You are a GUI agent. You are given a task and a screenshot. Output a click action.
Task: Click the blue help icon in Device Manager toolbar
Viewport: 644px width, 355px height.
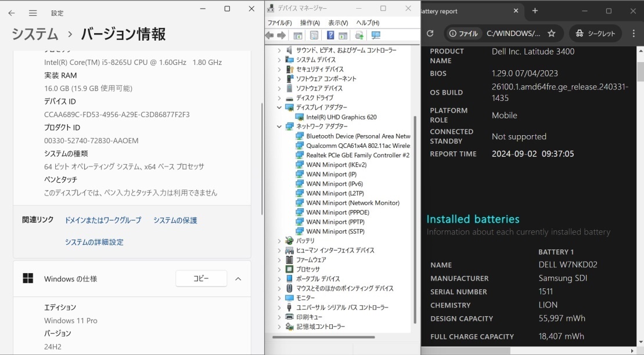330,35
